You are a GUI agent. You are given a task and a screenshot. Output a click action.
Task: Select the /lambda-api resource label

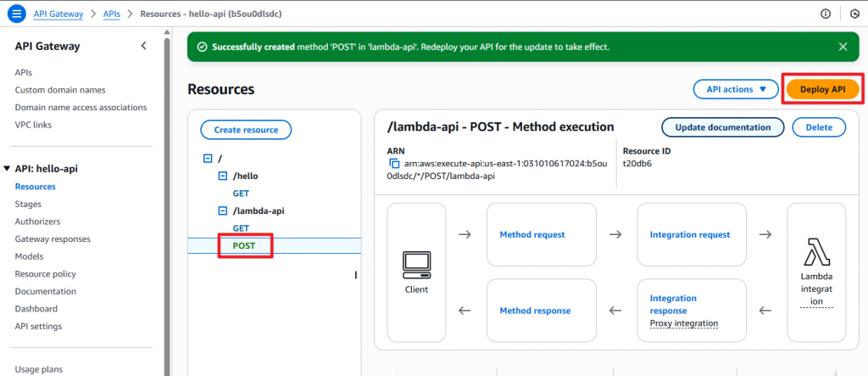point(259,210)
